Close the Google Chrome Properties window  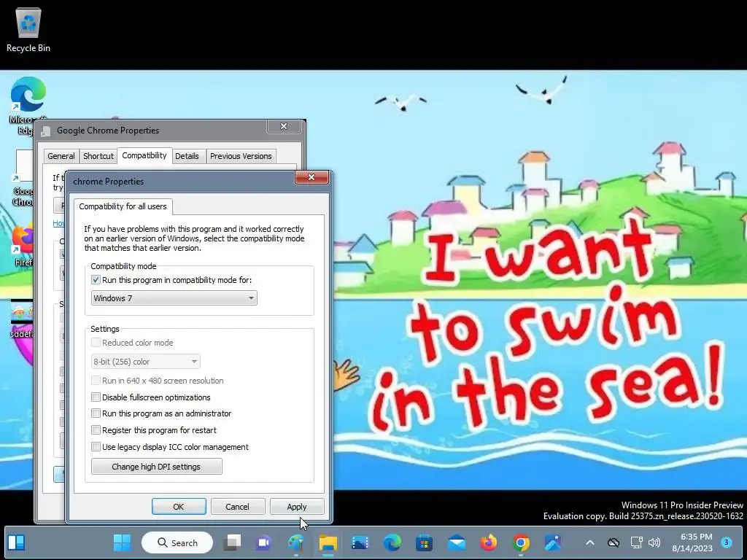click(x=284, y=126)
